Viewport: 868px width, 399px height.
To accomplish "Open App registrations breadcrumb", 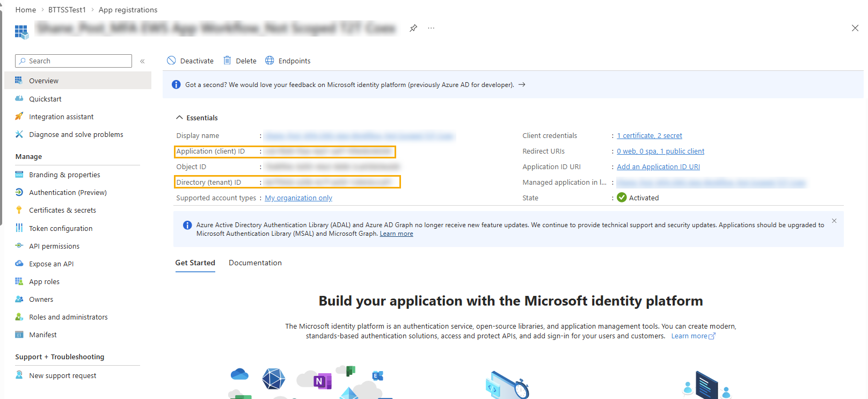I will (x=128, y=10).
